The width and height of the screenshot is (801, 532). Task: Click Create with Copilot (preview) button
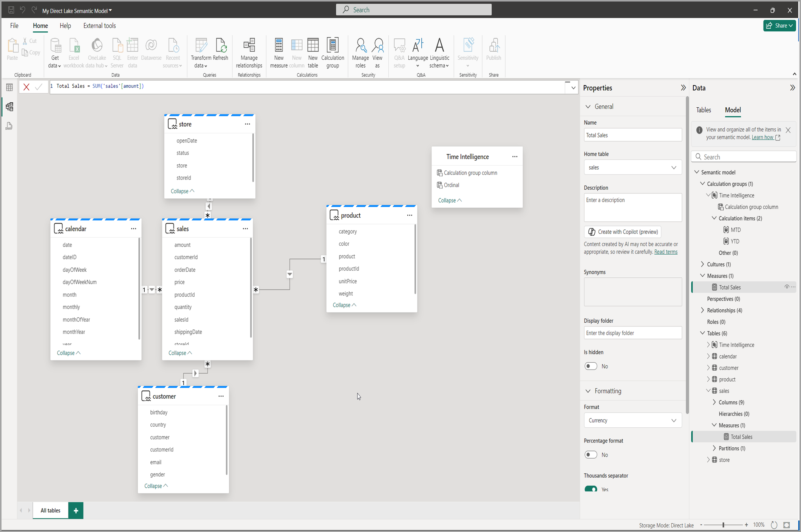pos(623,232)
